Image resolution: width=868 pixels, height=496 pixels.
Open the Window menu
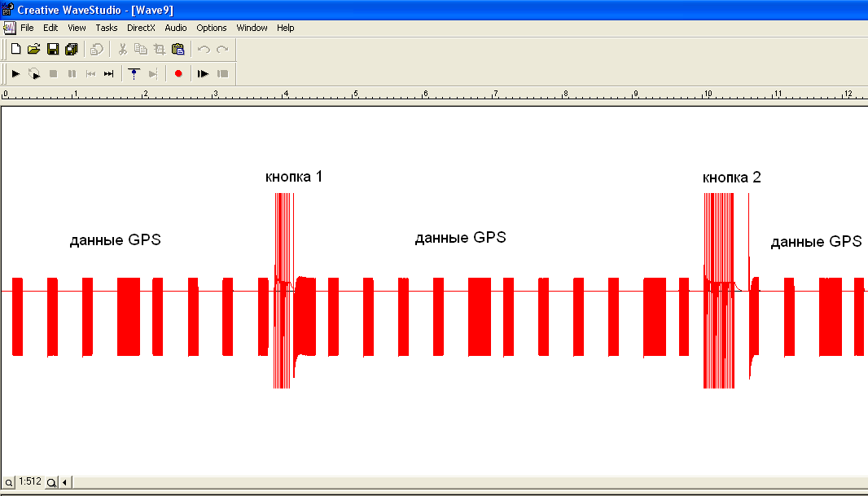(252, 28)
